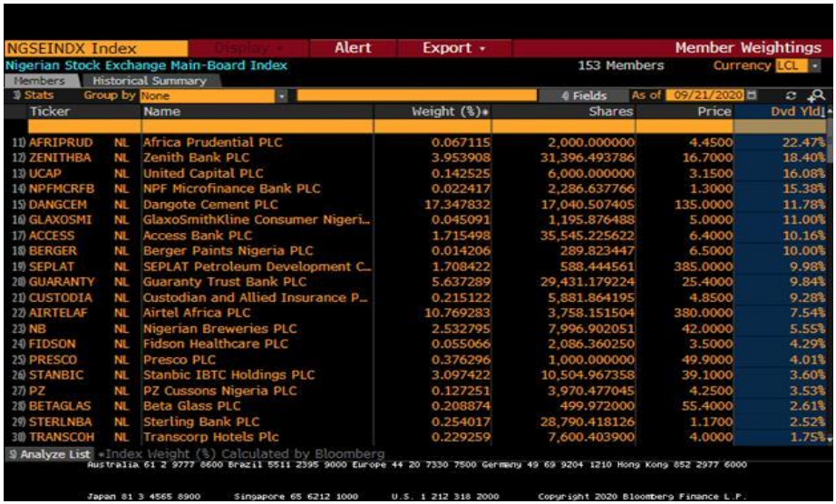Click the Alert button

353,48
